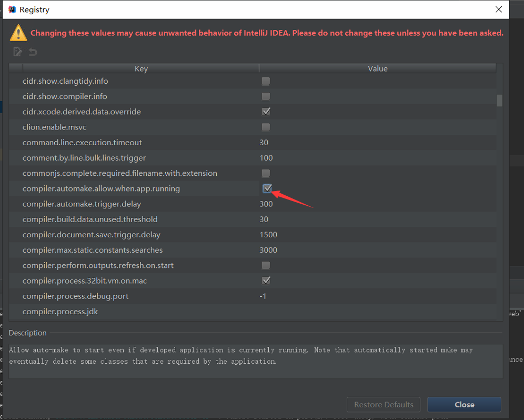Enable cidr.show.compiler.info checkbox
Viewport: 524px width, 420px height.
click(x=266, y=96)
